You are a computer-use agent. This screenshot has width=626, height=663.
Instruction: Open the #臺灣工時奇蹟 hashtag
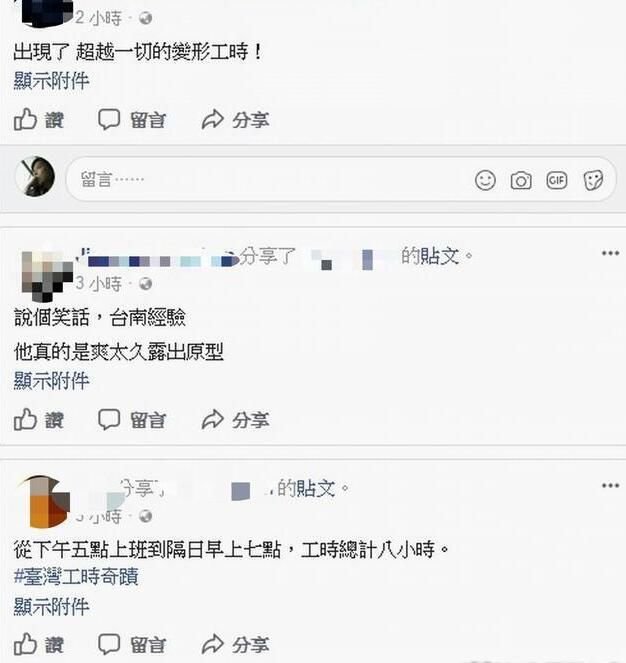click(x=76, y=576)
